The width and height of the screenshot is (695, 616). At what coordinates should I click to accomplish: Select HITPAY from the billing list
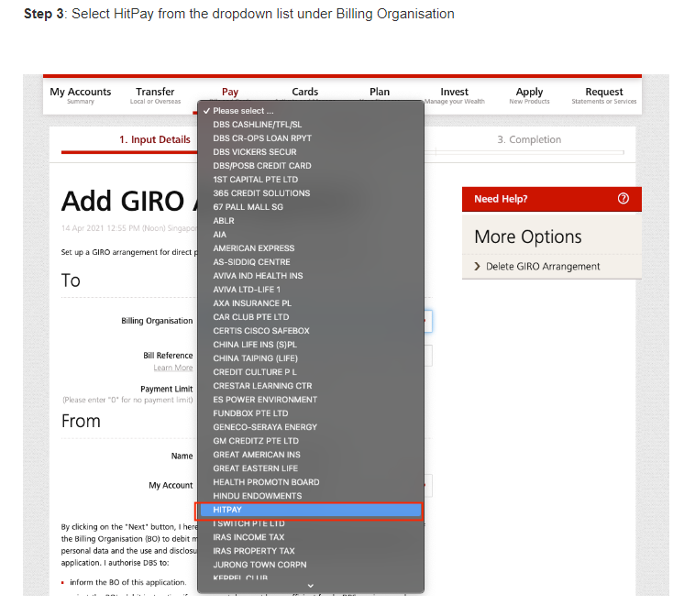(x=311, y=510)
